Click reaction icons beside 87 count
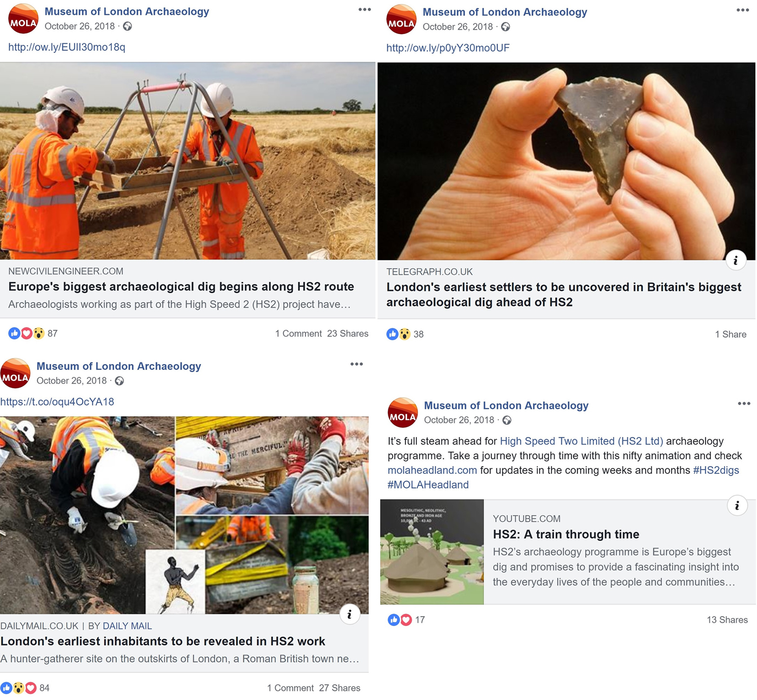This screenshot has height=700, width=757. [x=26, y=333]
